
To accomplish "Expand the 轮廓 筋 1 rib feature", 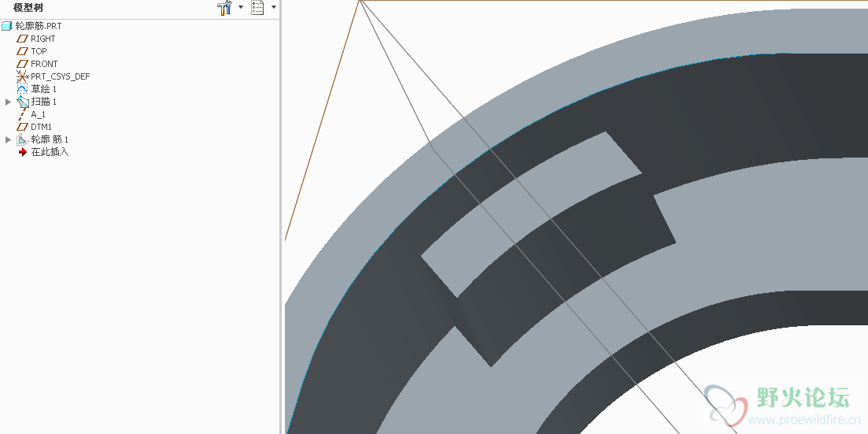I will (8, 139).
